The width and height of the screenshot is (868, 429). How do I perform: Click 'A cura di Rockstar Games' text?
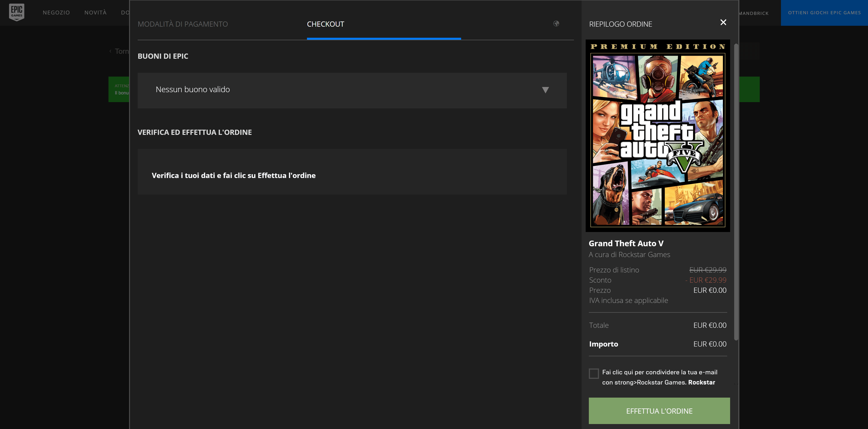[629, 255]
